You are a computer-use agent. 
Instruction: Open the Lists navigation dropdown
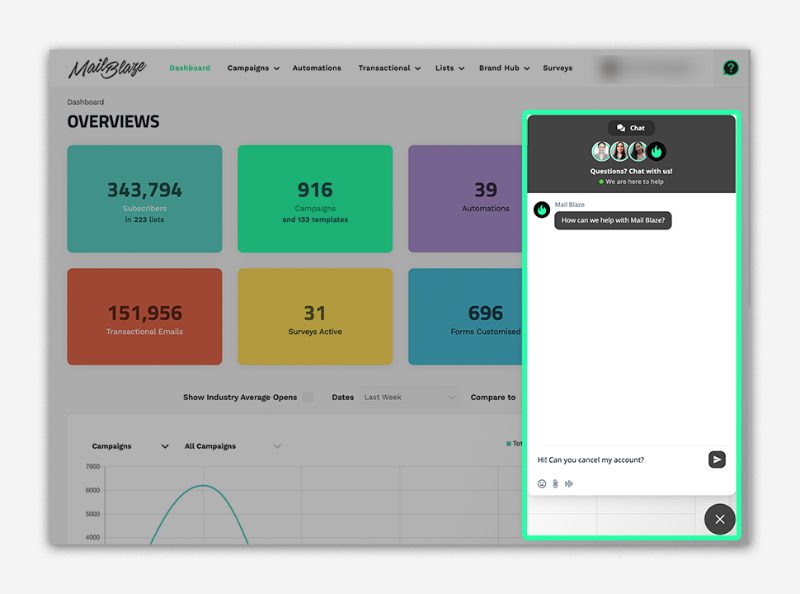click(x=450, y=68)
